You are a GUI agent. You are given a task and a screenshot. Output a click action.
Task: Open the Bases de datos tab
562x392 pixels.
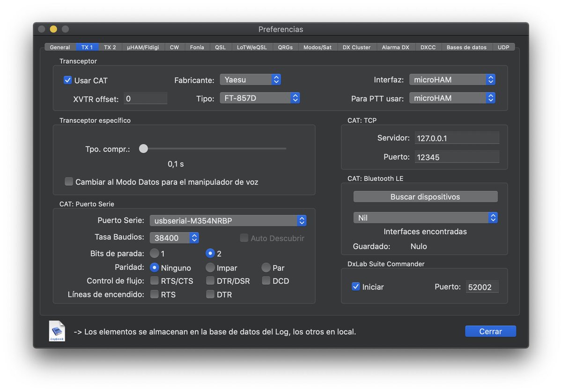coord(466,47)
